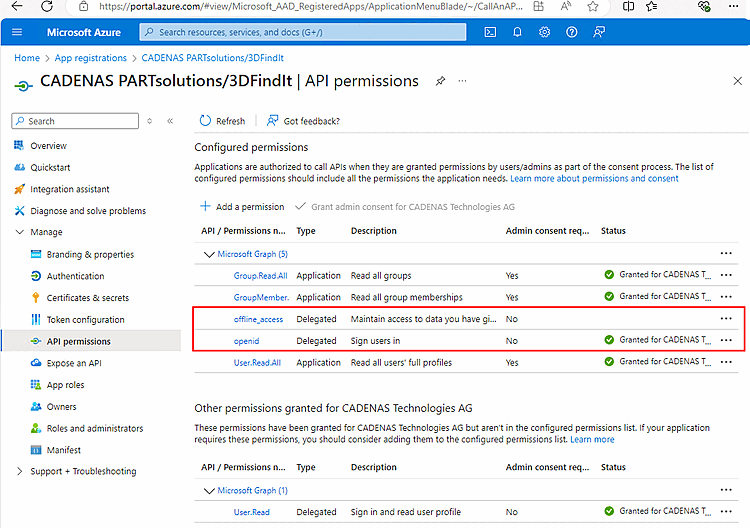Viewport: 750px width, 528px height.
Task: Open the Azure portal hamburger menu
Action: [x=17, y=32]
